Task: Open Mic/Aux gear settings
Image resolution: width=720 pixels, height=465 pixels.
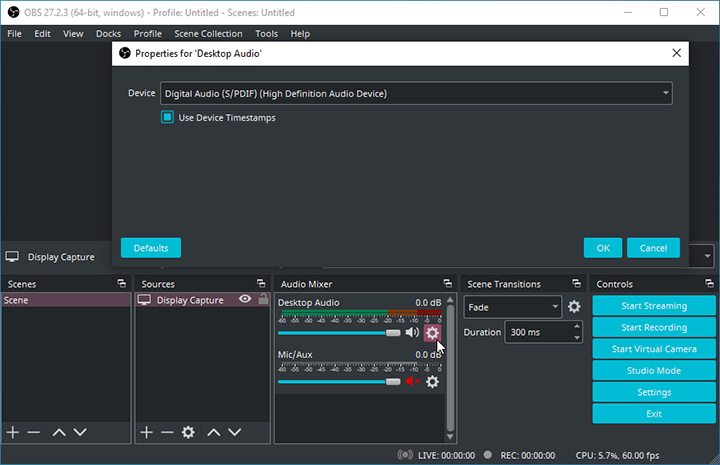Action: tap(432, 381)
